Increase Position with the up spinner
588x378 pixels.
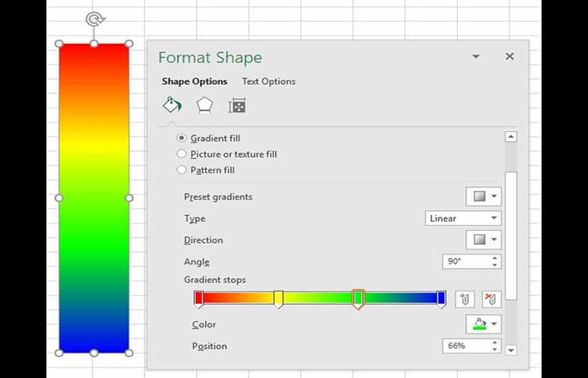coord(495,343)
